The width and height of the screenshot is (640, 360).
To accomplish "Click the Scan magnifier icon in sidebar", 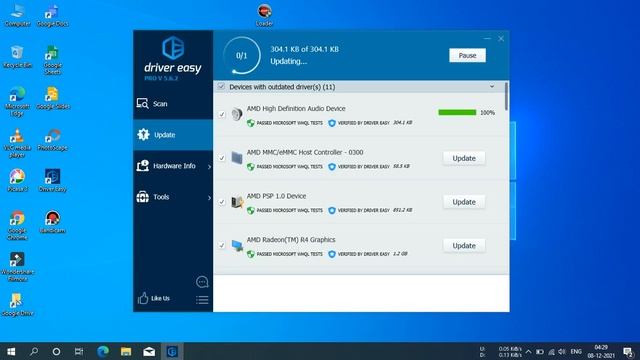I will (x=142, y=104).
